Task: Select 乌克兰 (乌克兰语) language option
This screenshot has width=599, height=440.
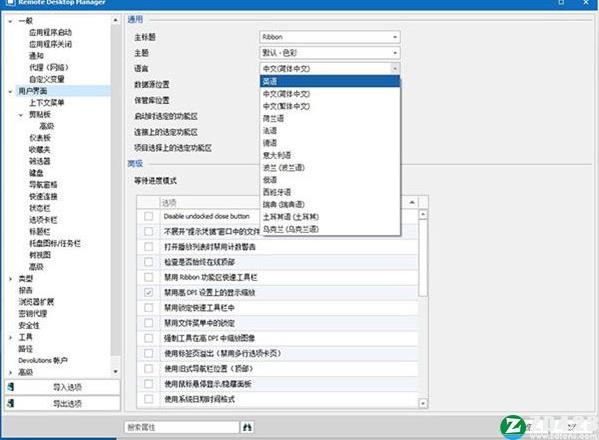Action: coord(330,229)
